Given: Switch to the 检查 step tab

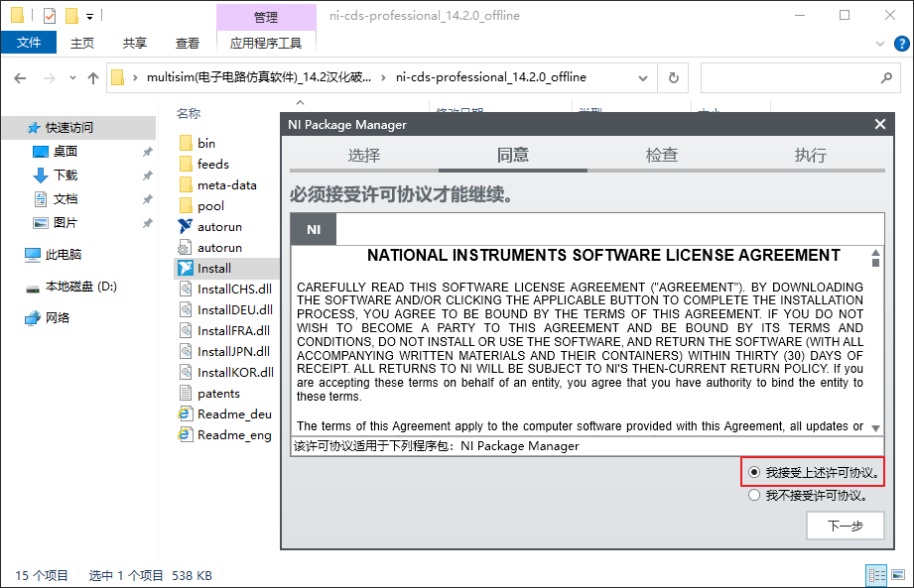Looking at the screenshot, I should click(662, 155).
